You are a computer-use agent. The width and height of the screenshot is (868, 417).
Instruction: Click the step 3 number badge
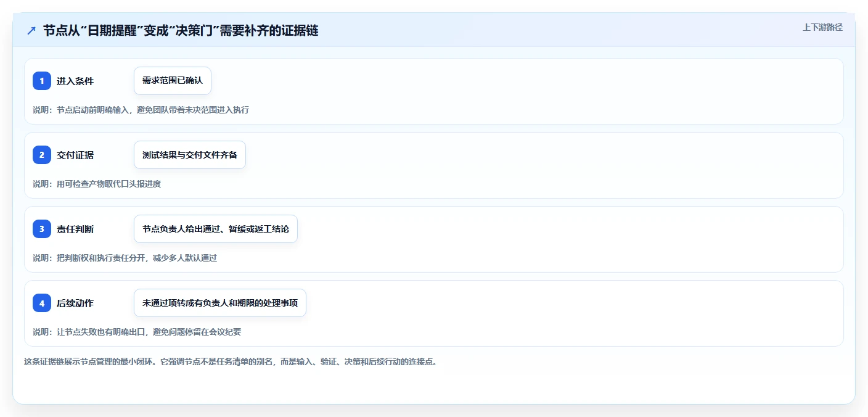[42, 229]
